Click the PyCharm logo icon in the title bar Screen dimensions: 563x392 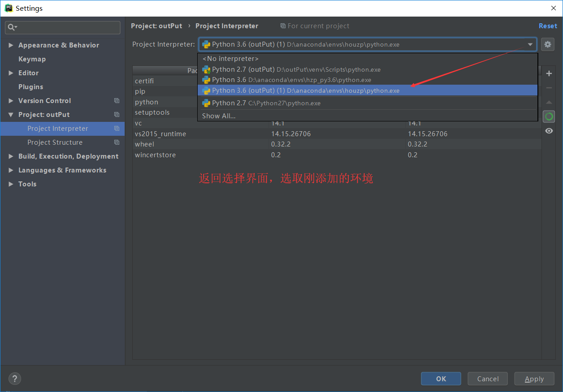pyautogui.click(x=8, y=8)
